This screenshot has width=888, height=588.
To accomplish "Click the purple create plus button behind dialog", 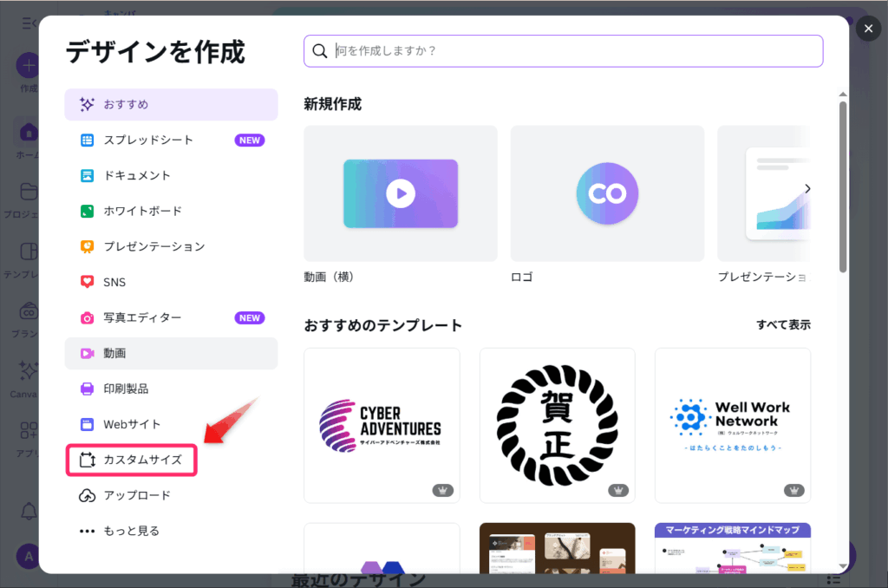I will click(x=27, y=66).
